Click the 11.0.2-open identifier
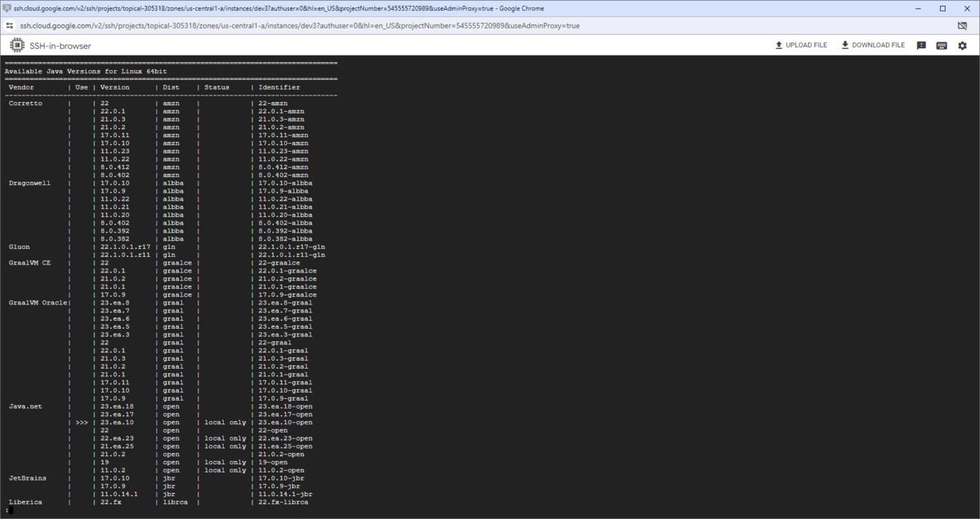This screenshot has height=519, width=980. (282, 470)
